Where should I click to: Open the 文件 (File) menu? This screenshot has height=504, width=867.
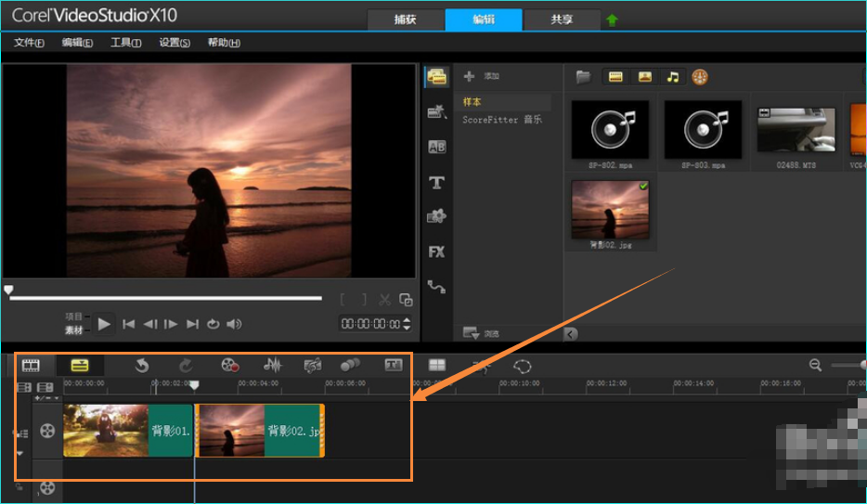point(29,43)
